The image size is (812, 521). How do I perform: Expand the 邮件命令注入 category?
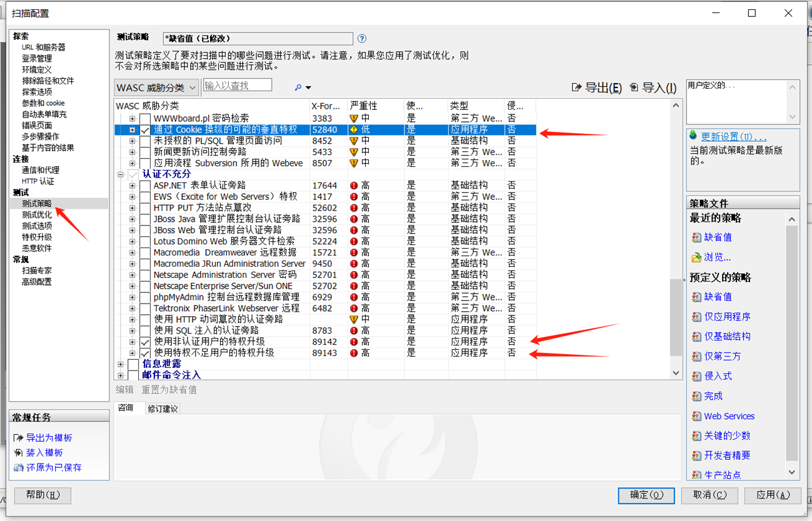[121, 375]
